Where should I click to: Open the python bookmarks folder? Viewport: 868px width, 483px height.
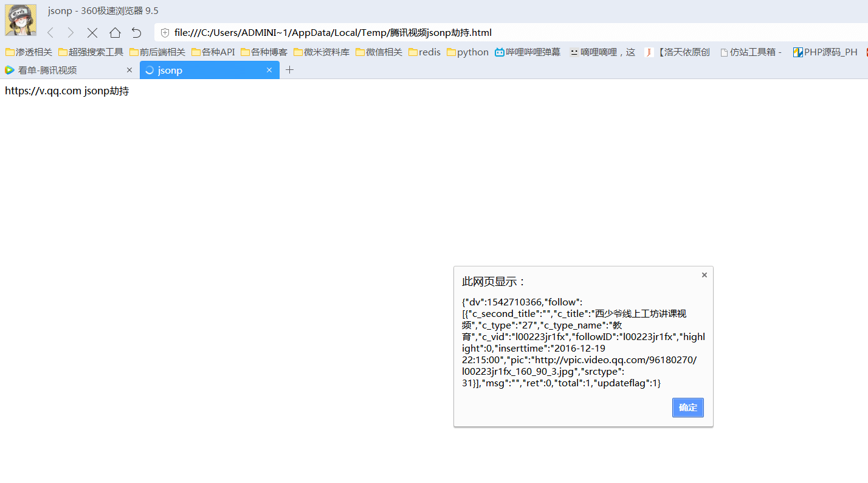467,52
